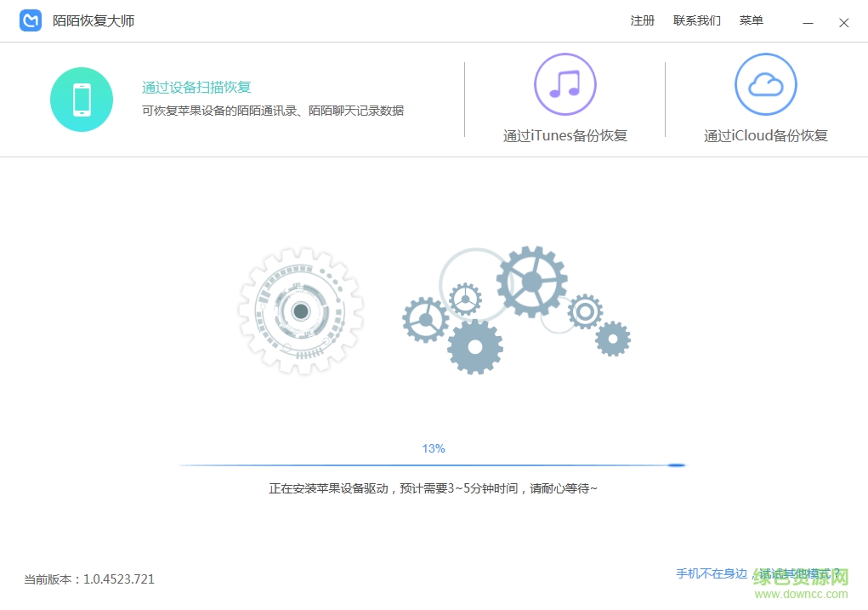The height and width of the screenshot is (610, 868).
Task: Open the 注册 registration page
Action: 643,20
